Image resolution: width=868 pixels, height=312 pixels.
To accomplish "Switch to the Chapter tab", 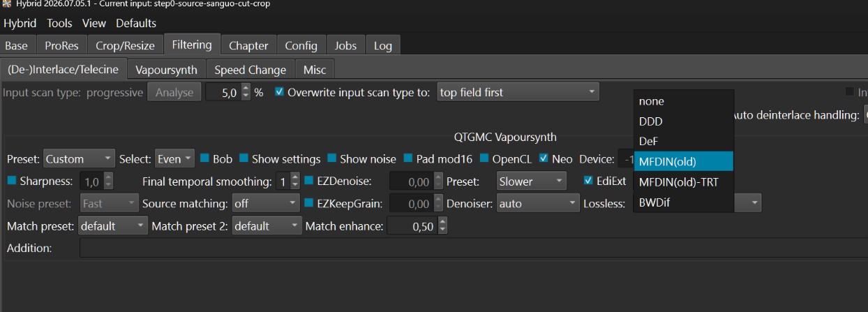I will pyautogui.click(x=248, y=45).
